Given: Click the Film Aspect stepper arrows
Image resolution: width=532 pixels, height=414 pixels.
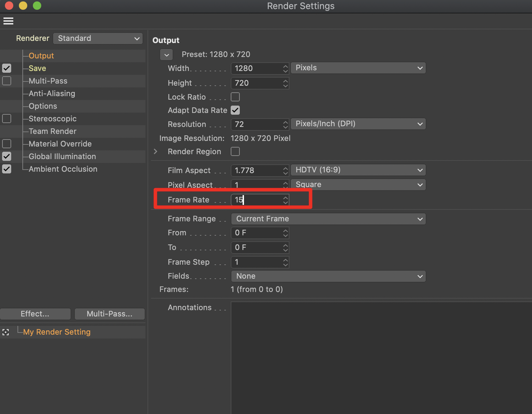Looking at the screenshot, I should pyautogui.click(x=286, y=171).
